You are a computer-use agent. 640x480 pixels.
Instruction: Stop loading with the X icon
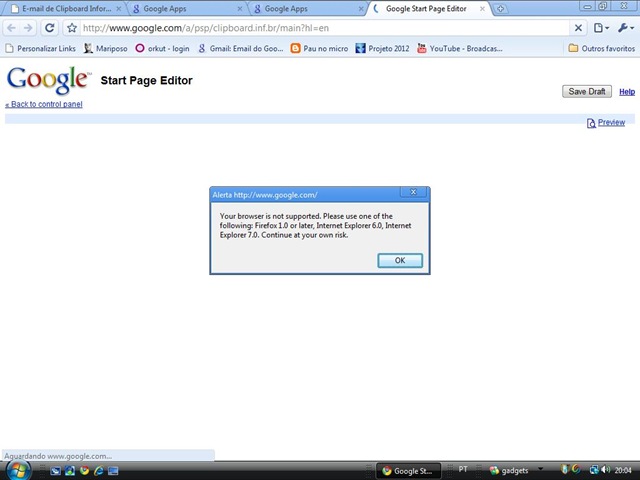578,28
